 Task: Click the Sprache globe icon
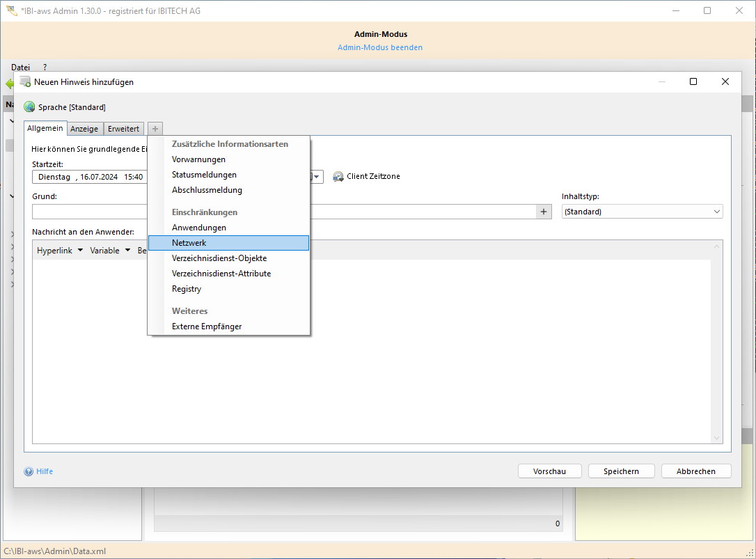[29, 107]
